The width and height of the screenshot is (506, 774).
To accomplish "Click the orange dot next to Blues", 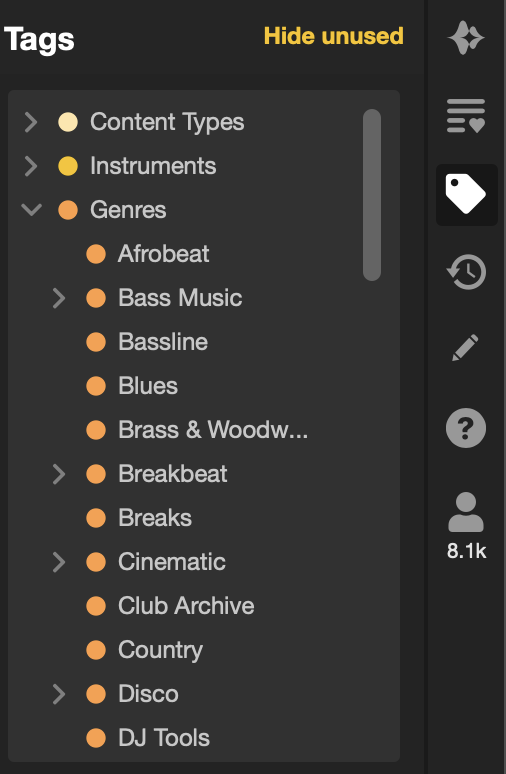I will [x=96, y=386].
